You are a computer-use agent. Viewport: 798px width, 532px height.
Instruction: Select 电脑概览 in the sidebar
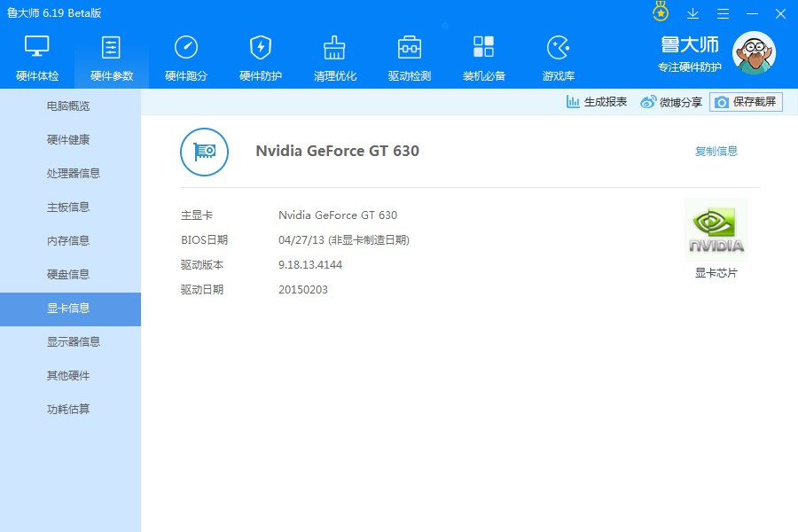(70, 106)
